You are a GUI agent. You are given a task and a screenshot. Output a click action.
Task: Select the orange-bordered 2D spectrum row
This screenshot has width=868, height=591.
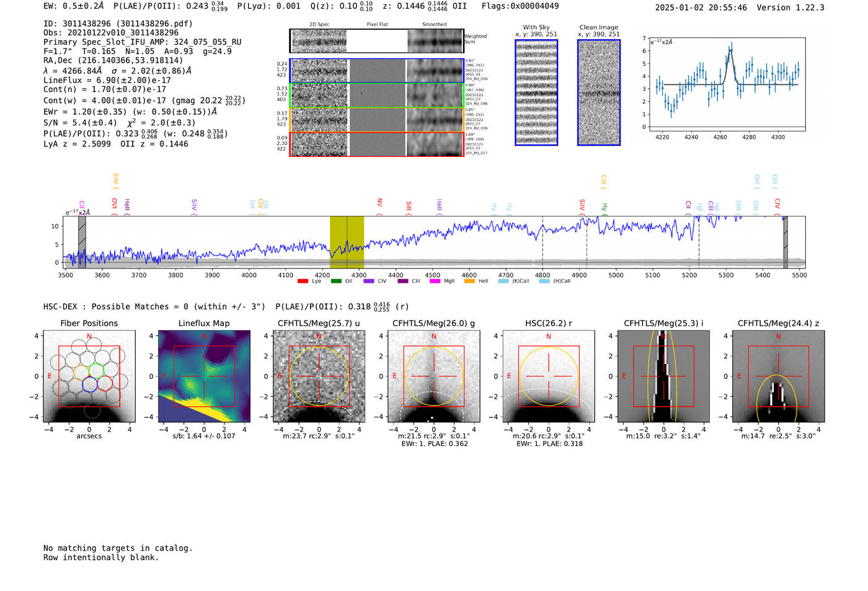(377, 120)
